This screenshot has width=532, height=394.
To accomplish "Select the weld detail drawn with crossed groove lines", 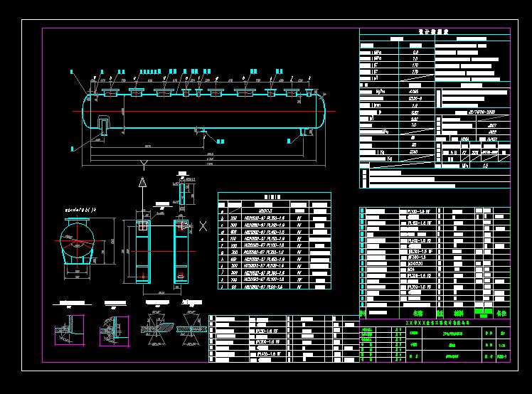I will 191,329.
